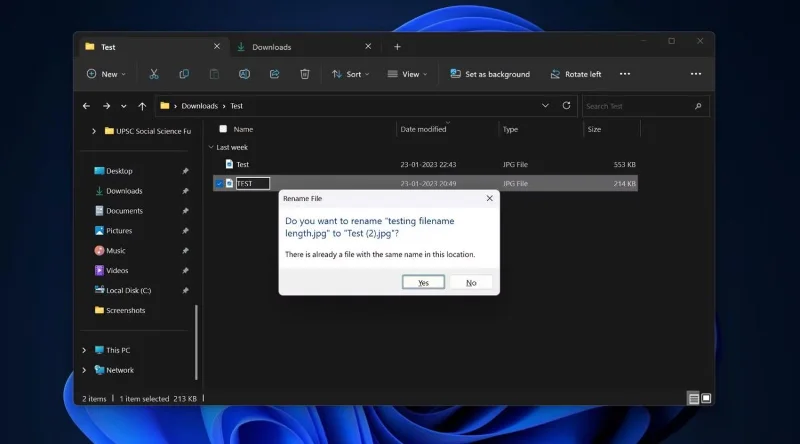Open Pictures in the sidebar
800x444 pixels.
pyautogui.click(x=113, y=231)
